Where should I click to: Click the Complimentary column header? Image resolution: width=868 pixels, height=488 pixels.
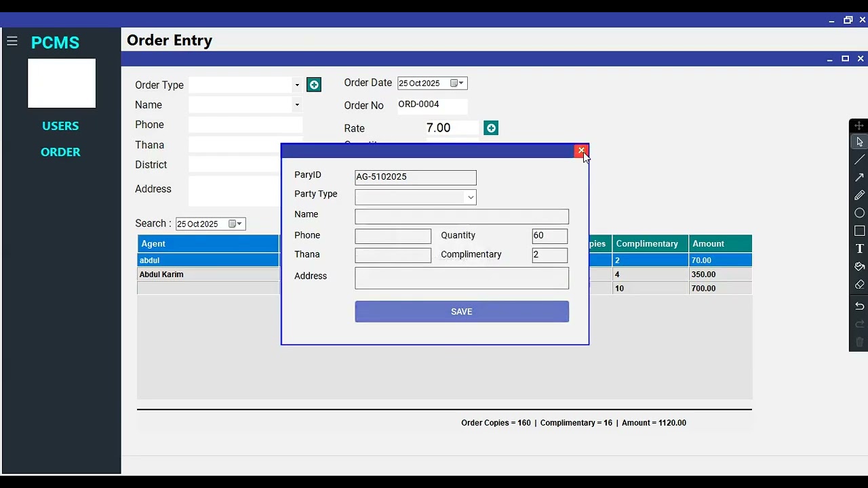(650, 244)
